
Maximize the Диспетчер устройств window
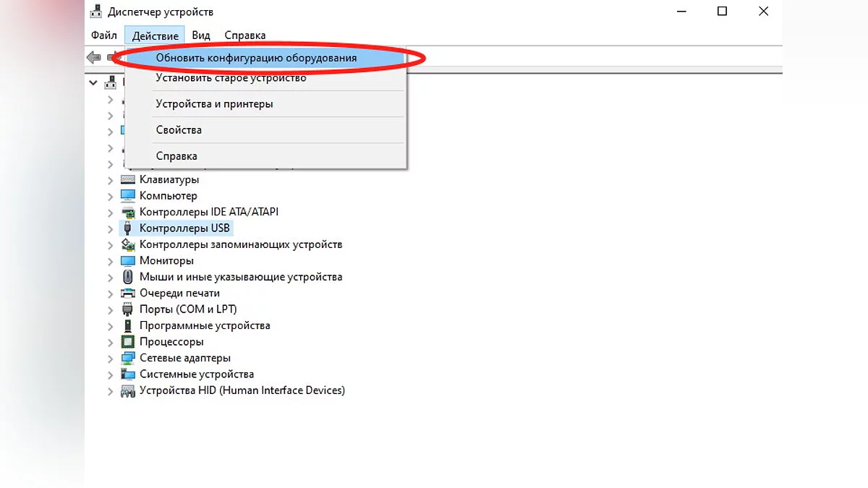[722, 12]
